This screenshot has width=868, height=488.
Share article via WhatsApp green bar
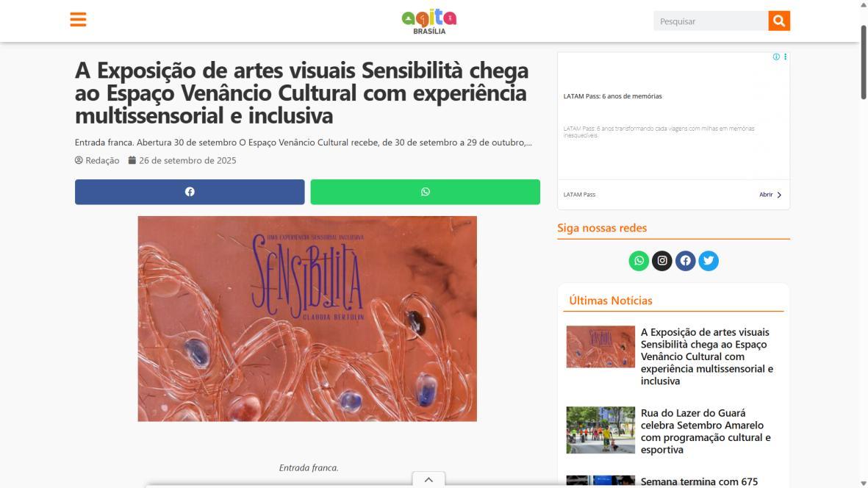[425, 192]
